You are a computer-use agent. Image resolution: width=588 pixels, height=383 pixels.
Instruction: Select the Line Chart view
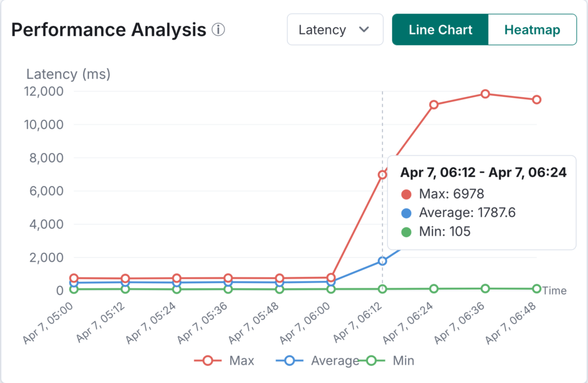pyautogui.click(x=440, y=30)
